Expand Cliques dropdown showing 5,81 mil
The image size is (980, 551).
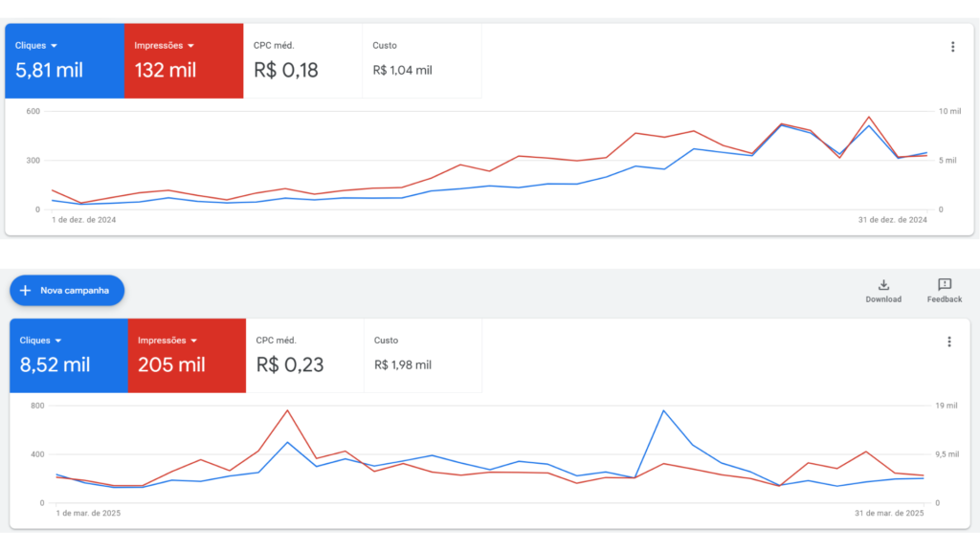click(54, 46)
